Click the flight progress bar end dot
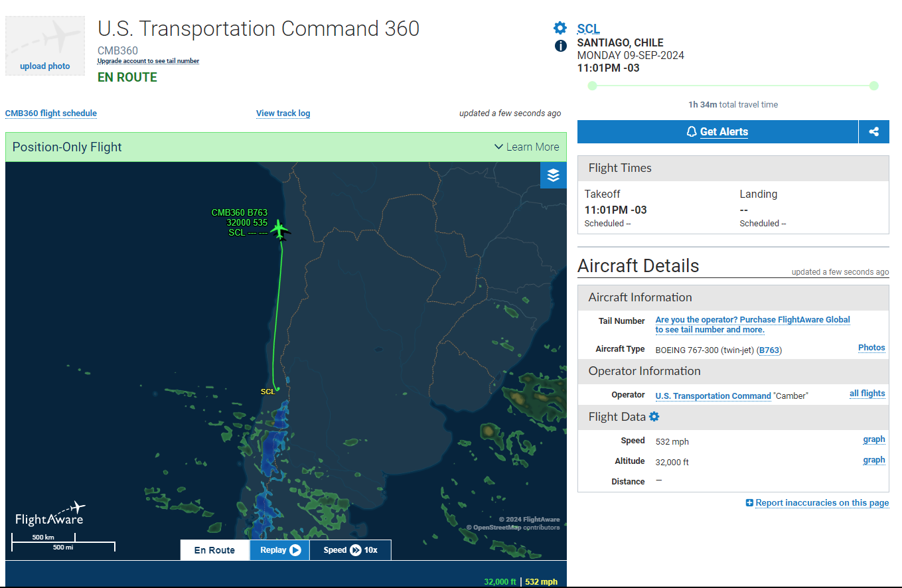The image size is (902, 588). coord(874,86)
